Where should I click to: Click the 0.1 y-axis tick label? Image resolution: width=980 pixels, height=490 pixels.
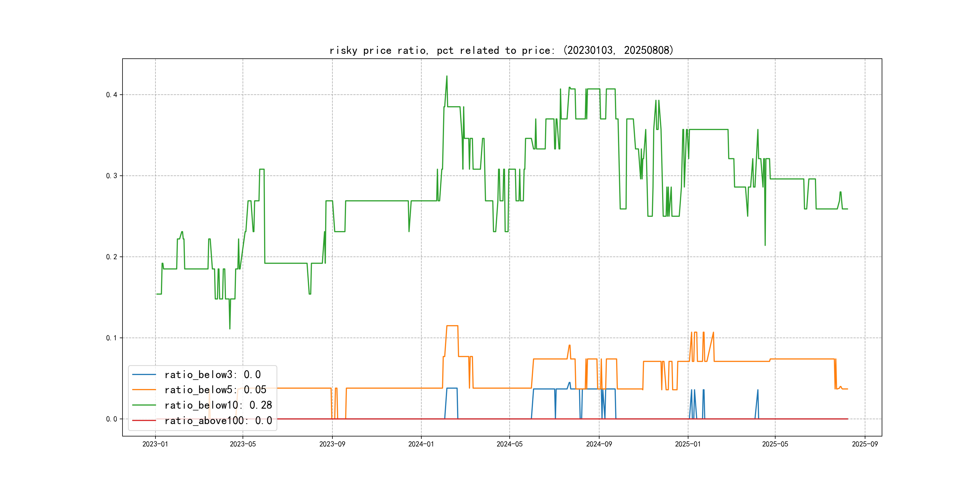coord(112,338)
